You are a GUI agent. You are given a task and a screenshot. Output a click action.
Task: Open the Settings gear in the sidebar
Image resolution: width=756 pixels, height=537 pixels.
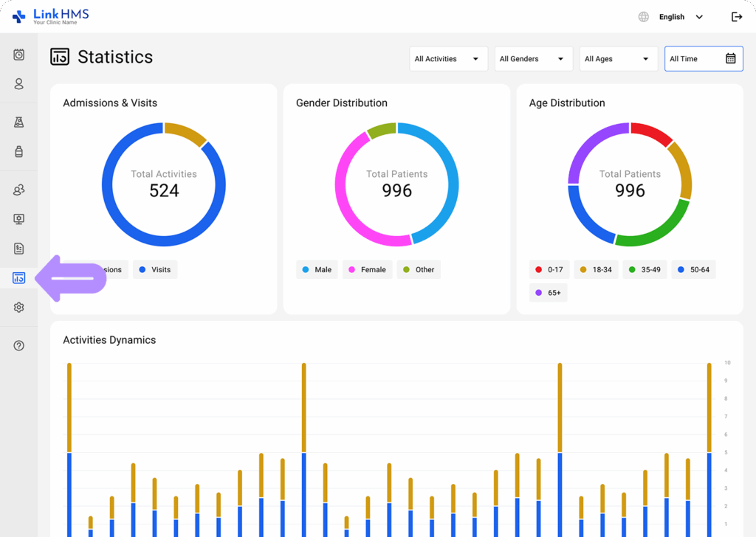click(x=18, y=307)
